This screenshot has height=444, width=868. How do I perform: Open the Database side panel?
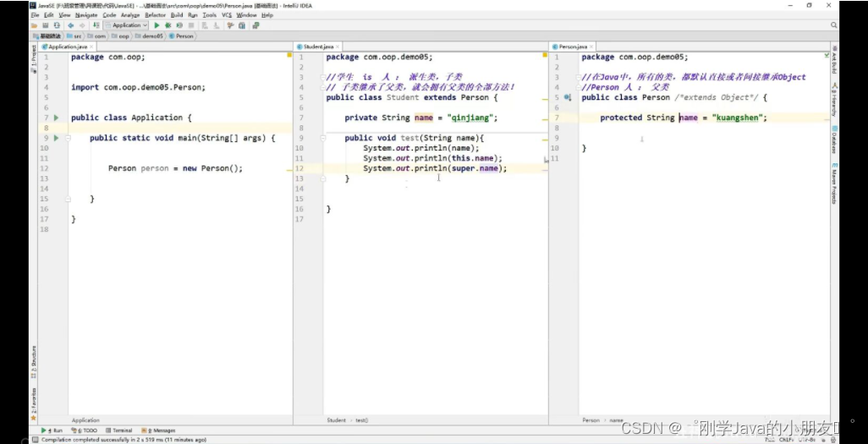click(x=834, y=140)
